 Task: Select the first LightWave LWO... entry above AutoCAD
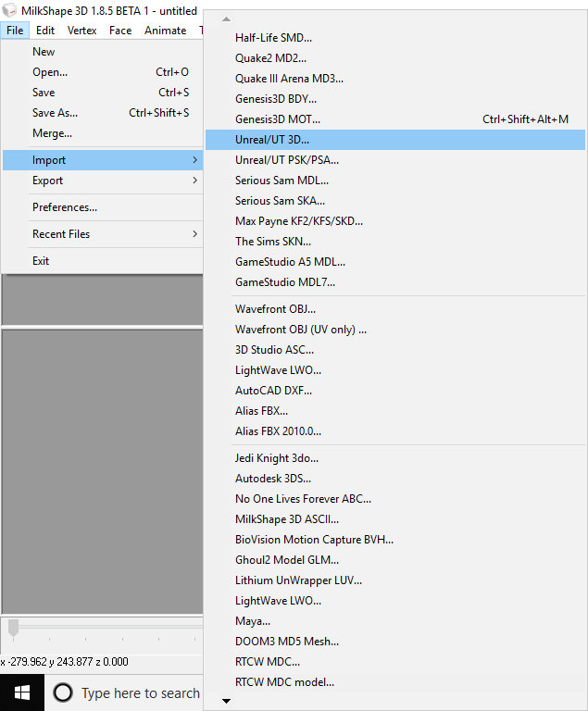click(395, 370)
